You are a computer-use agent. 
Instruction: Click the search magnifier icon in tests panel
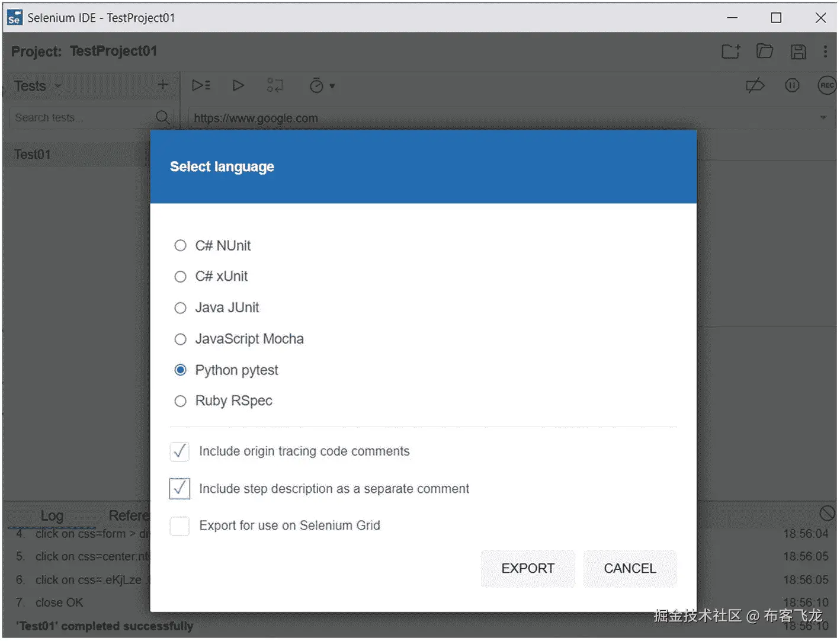pos(162,117)
